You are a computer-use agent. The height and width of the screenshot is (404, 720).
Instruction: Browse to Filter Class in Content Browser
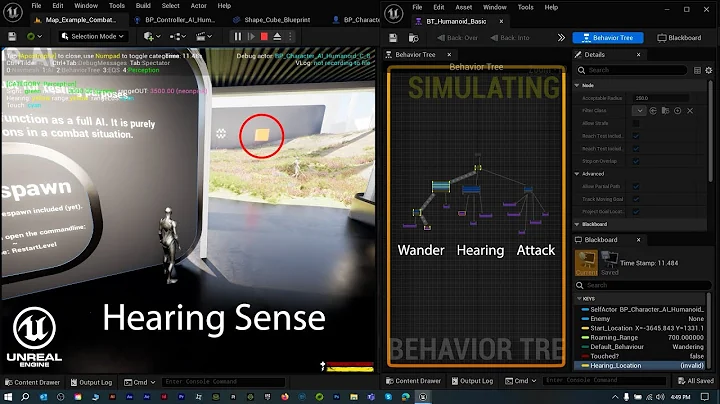coord(665,111)
